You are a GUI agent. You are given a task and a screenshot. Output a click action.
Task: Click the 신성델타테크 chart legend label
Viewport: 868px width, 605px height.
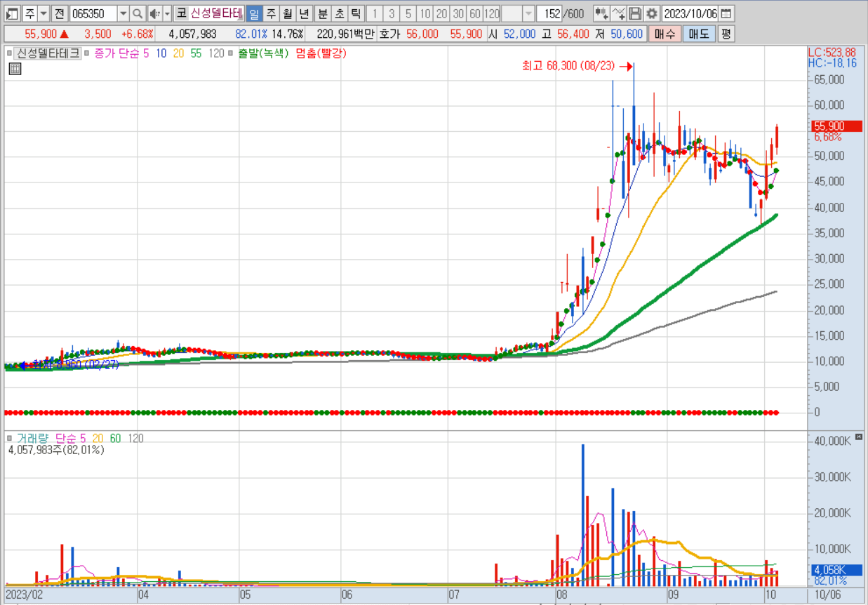click(x=48, y=53)
